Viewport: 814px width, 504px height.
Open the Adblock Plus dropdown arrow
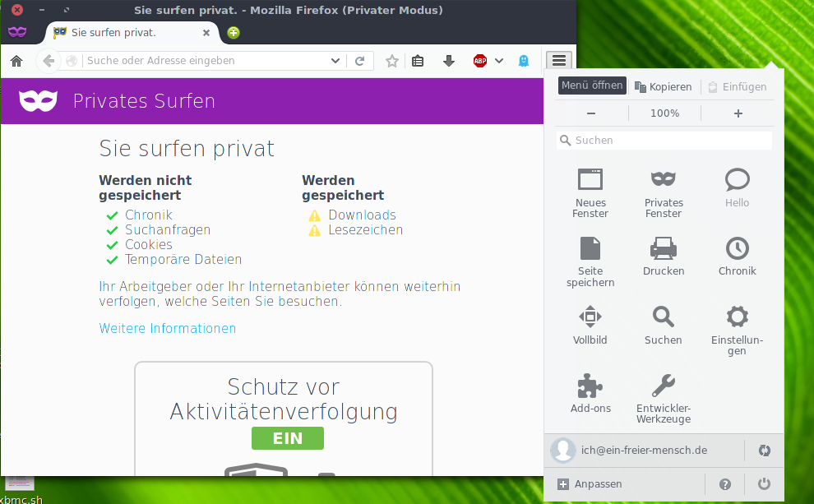pos(499,61)
